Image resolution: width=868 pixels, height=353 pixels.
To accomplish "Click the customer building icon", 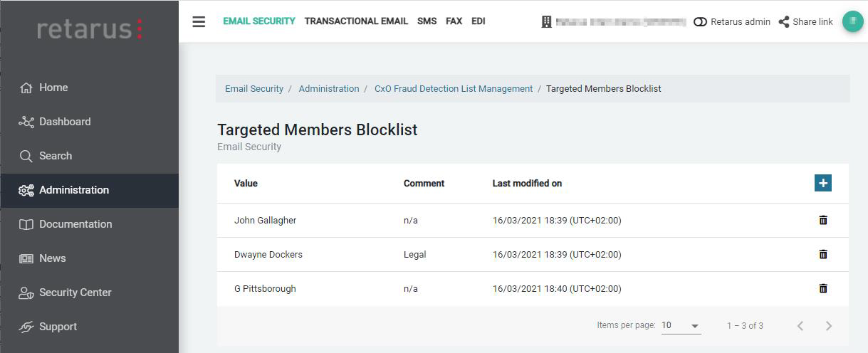I will (x=546, y=21).
